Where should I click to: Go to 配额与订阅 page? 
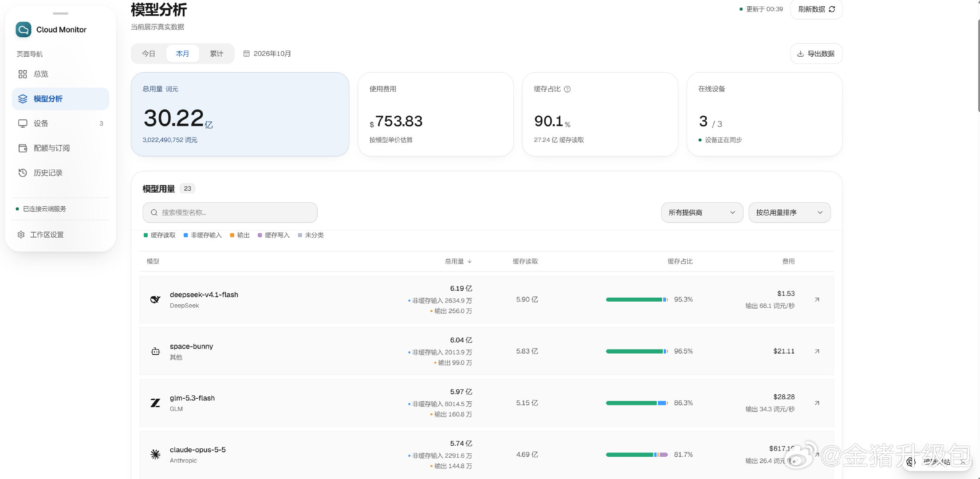[60, 148]
